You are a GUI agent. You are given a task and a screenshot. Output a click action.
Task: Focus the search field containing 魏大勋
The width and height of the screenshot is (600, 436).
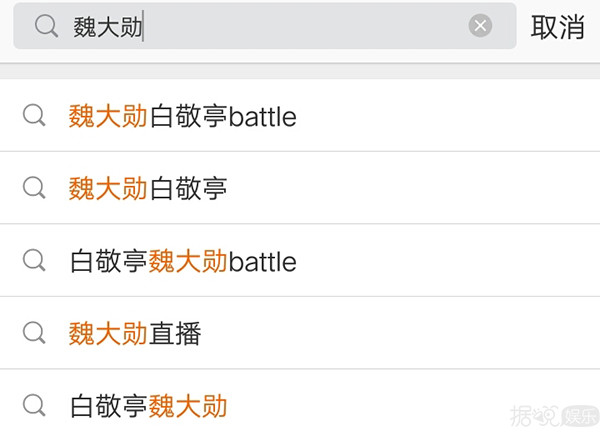[265, 26]
